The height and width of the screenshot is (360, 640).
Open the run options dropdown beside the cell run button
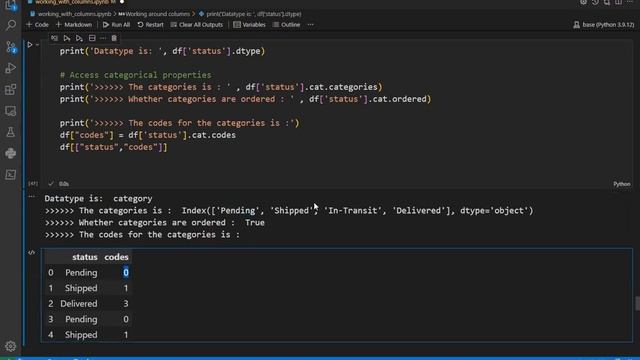(37, 44)
